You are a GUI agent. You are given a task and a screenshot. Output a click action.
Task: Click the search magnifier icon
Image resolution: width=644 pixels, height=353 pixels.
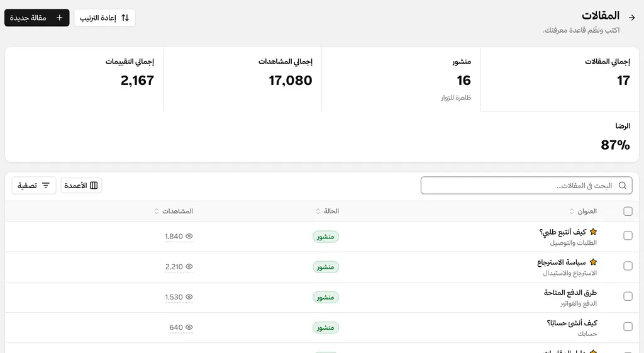click(622, 186)
